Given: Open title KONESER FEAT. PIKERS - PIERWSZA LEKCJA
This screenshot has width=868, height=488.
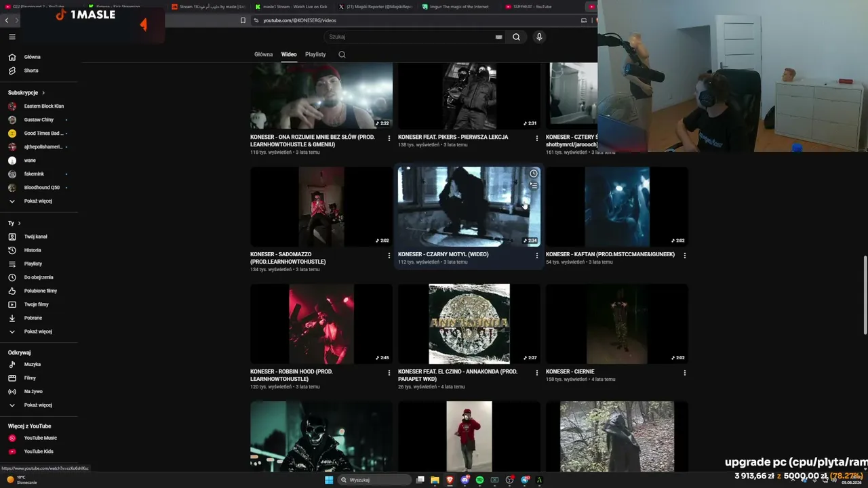Looking at the screenshot, I should (453, 138).
